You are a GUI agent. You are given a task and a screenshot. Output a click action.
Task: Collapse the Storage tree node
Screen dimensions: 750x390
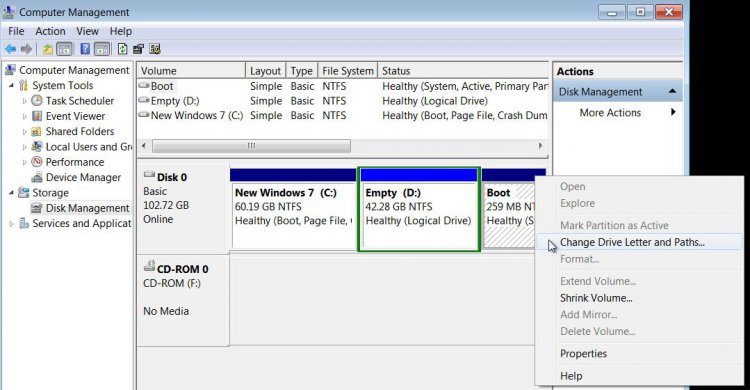(x=11, y=193)
